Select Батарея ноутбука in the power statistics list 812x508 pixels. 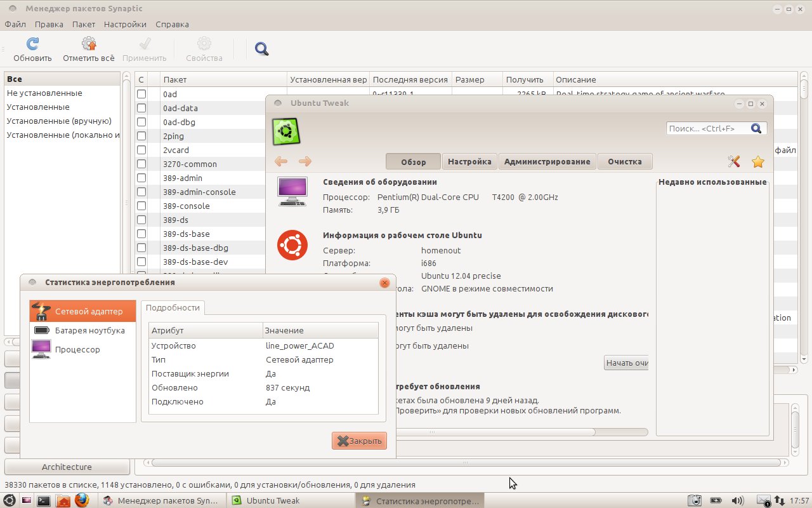[x=83, y=330]
